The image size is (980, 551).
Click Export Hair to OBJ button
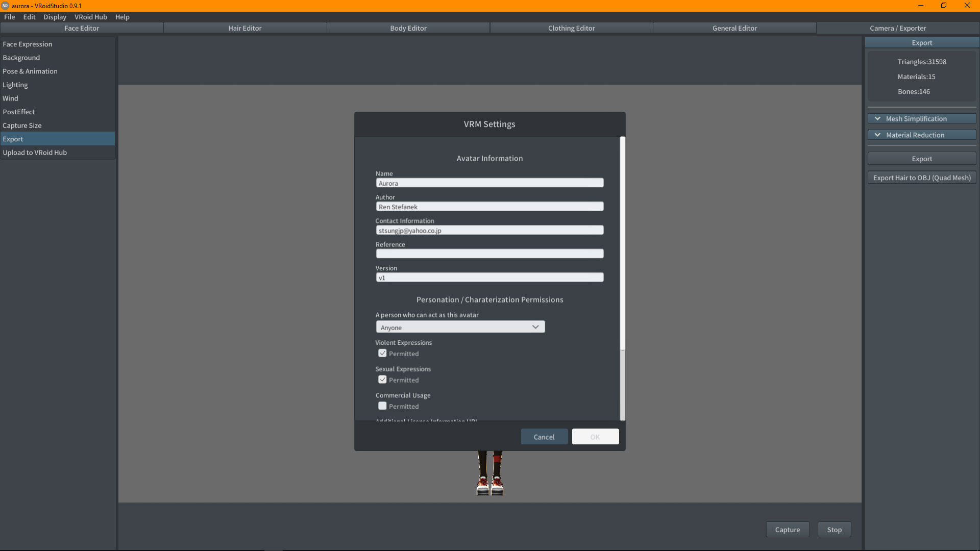point(921,178)
